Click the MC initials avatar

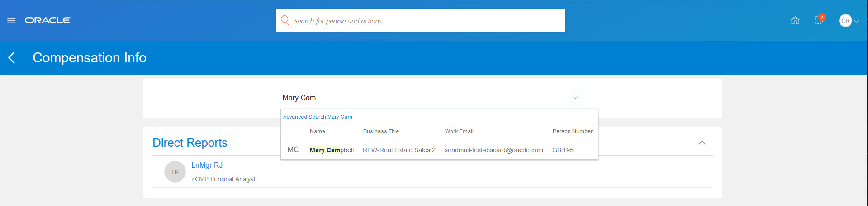[x=293, y=150]
